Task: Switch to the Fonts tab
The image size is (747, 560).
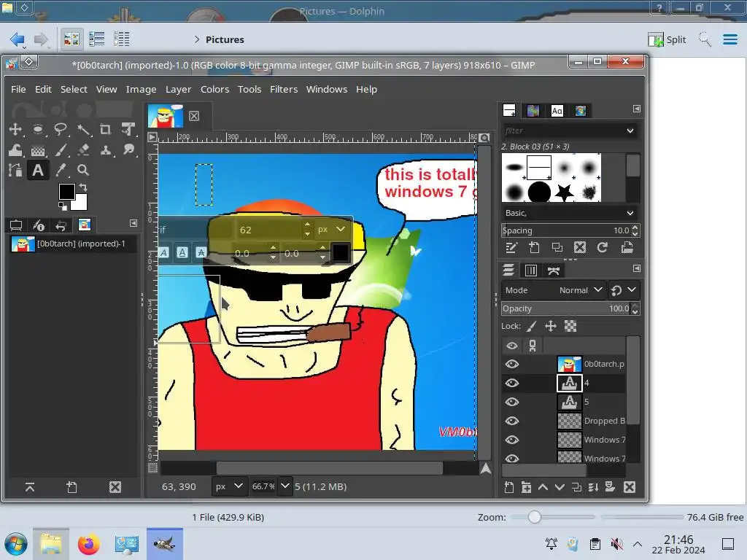Action: point(557,111)
